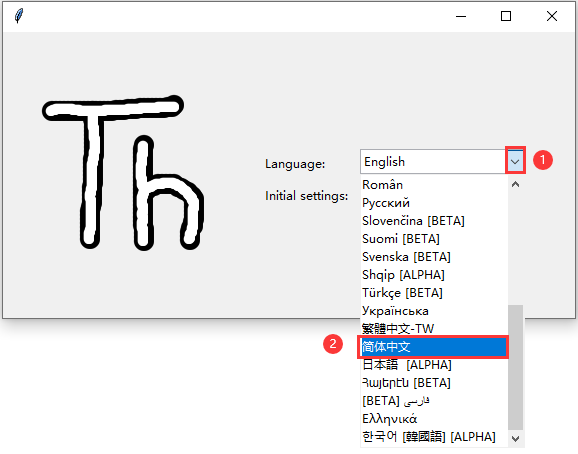The width and height of the screenshot is (578, 454).
Task: Click the English language input field
Action: coord(433,161)
